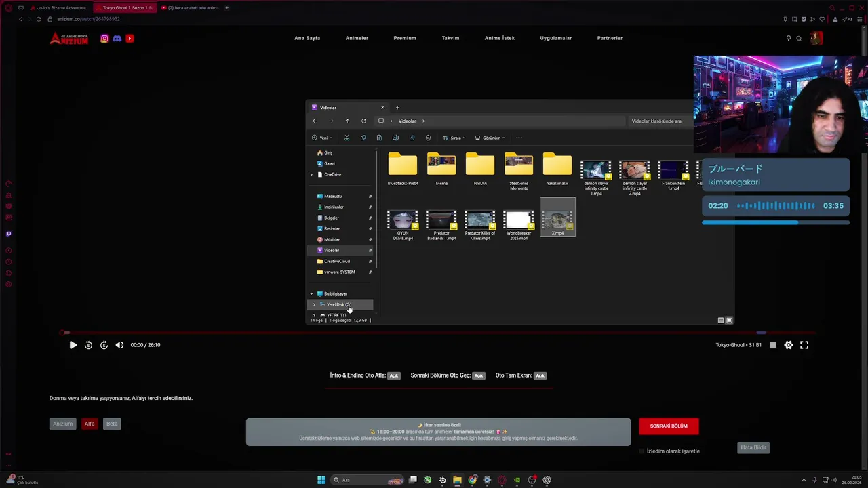Image resolution: width=868 pixels, height=488 pixels.
Task: Rename selected file in Explorer toolbar
Action: (x=395, y=138)
